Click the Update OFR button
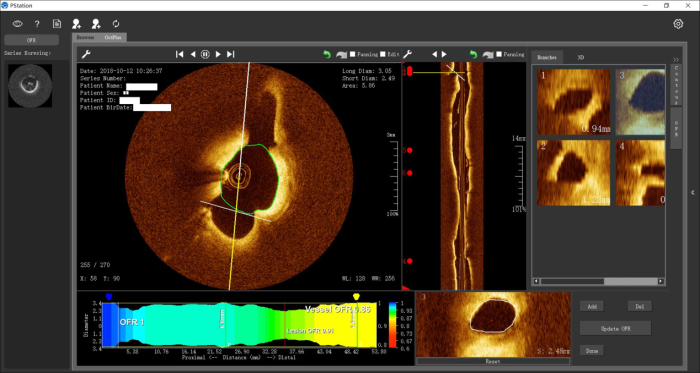Image resolution: width=700 pixels, height=373 pixels. (615, 329)
